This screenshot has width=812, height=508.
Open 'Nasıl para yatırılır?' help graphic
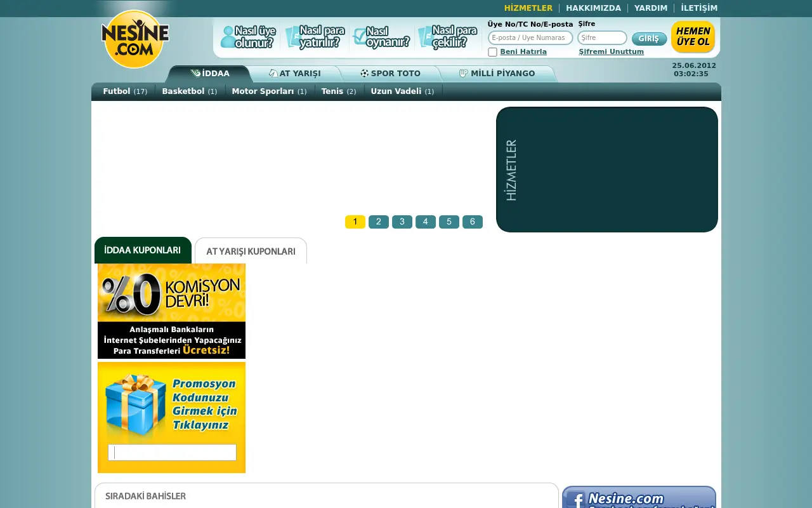(x=315, y=37)
